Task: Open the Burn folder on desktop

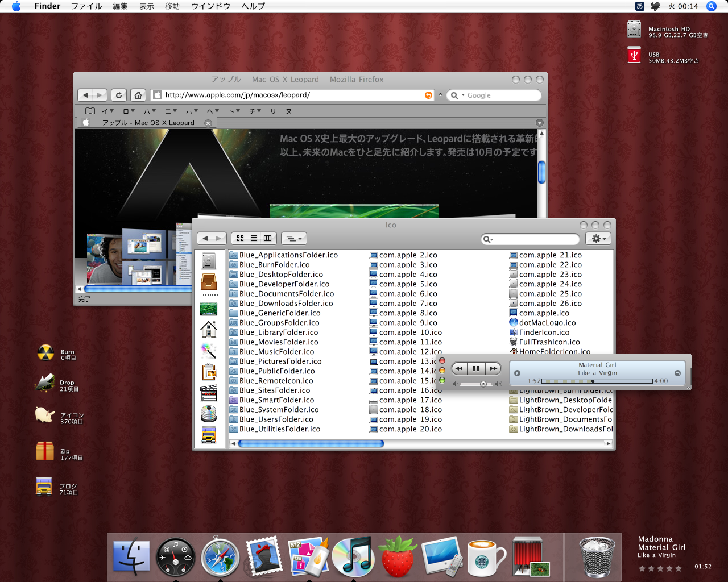Action: (45, 353)
